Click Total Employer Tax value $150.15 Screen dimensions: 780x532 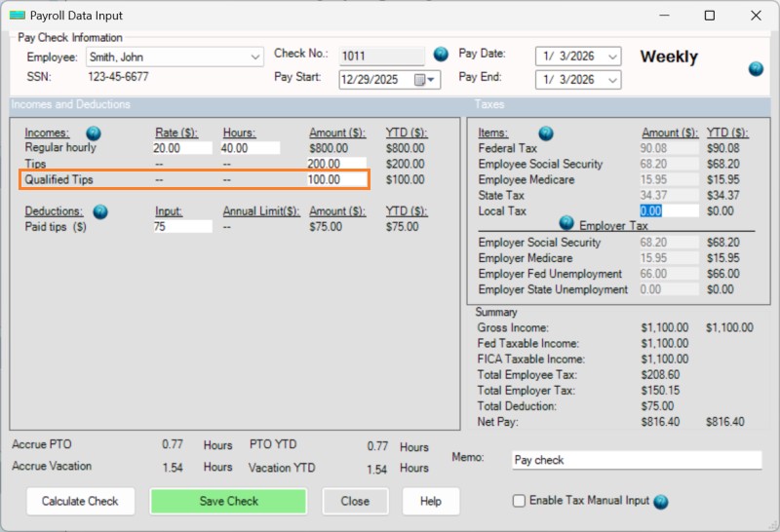(660, 391)
